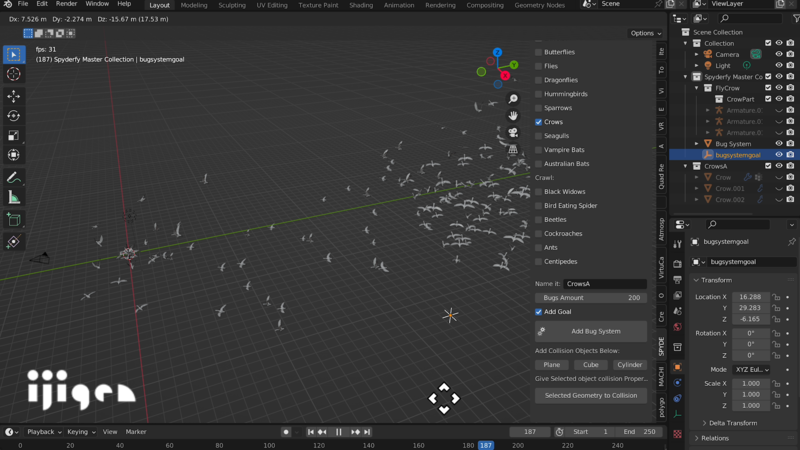Select the Cursor tool
This screenshot has width=800, height=450.
point(14,74)
